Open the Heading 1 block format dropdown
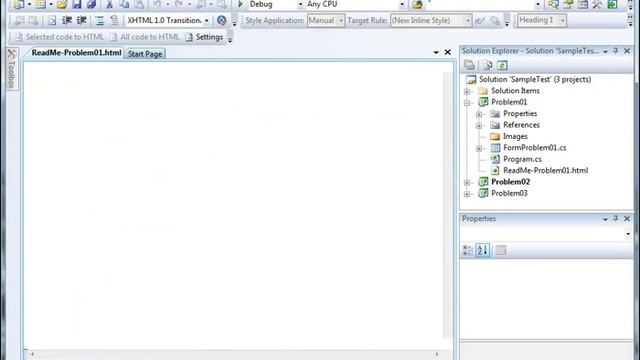Screen dimensions: 640x360 tap(562, 20)
